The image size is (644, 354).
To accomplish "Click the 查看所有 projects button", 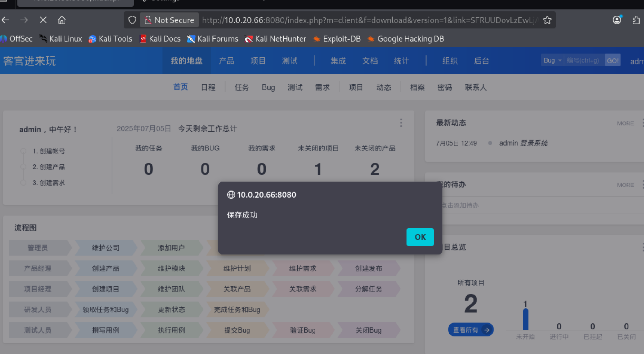I will tap(471, 330).
